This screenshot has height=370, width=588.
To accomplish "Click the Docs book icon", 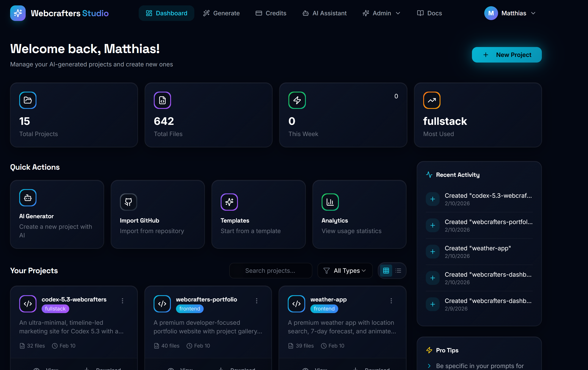I will click(420, 13).
